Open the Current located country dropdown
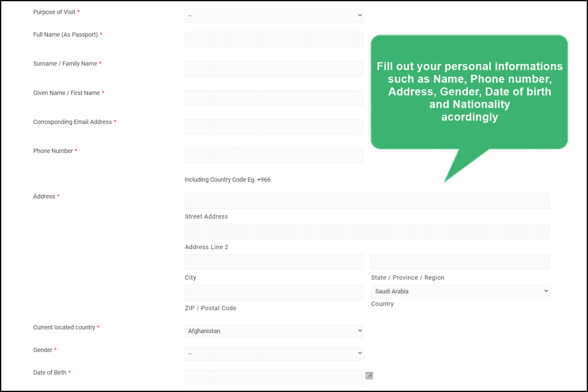 pyautogui.click(x=273, y=331)
